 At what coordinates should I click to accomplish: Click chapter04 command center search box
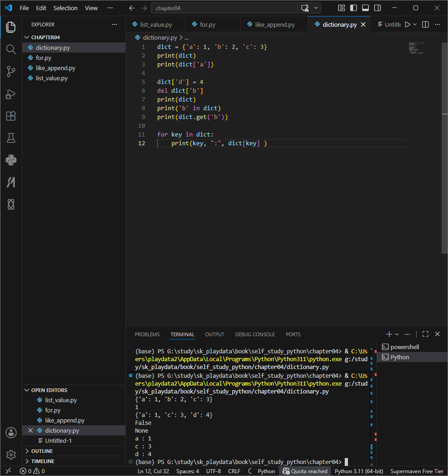pyautogui.click(x=224, y=8)
